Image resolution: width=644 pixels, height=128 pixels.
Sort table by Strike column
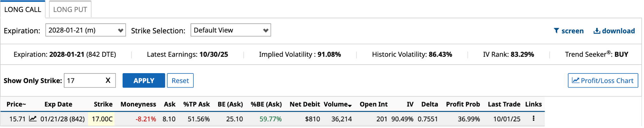[103, 104]
